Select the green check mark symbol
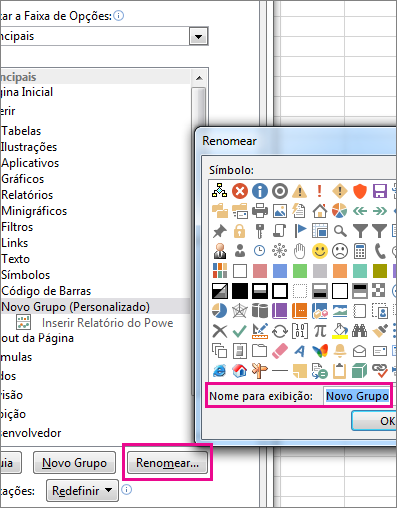 (240, 331)
